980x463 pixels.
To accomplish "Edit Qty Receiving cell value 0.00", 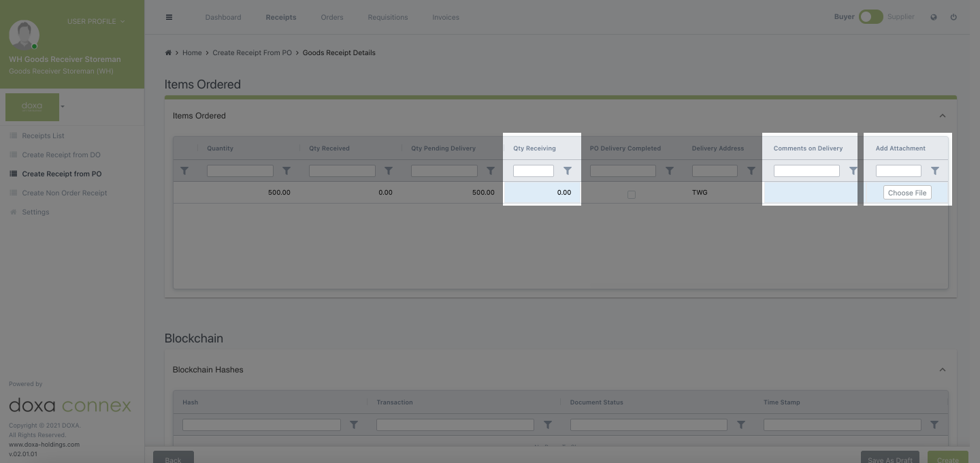I will 542,193.
